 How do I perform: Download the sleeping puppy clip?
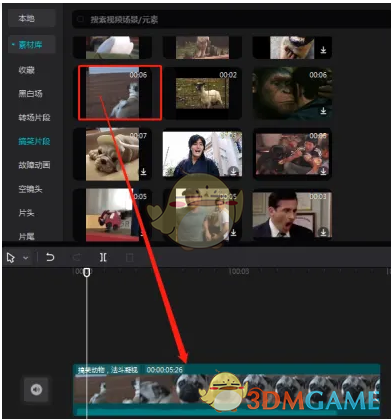[143, 171]
